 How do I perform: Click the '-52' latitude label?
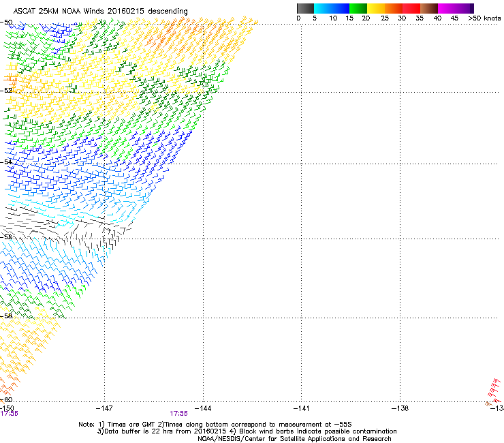tap(6, 91)
